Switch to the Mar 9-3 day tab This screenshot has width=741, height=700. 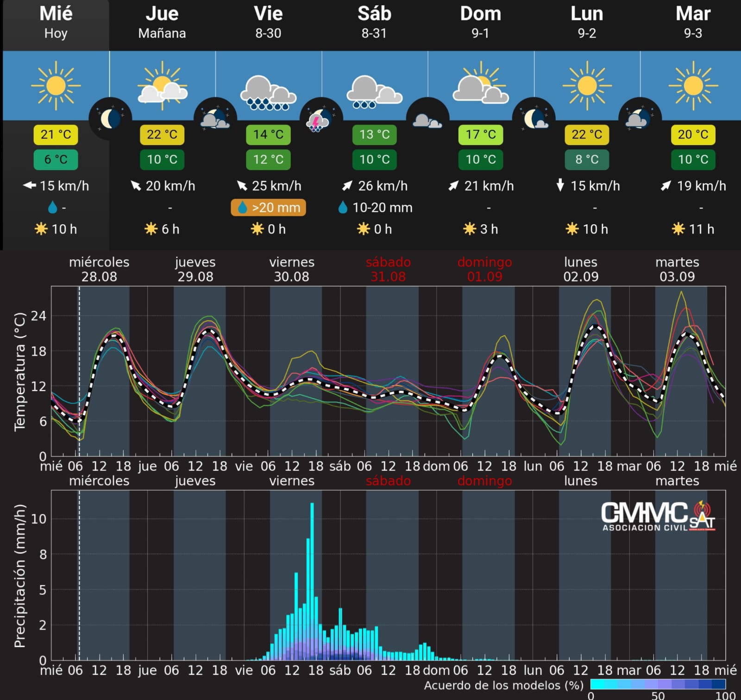coord(693,23)
